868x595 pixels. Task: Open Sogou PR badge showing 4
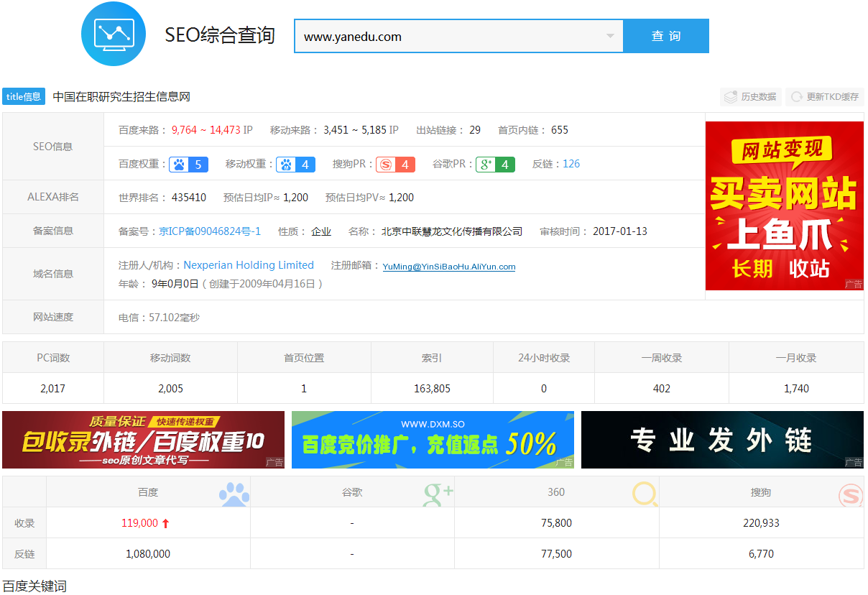[395, 165]
